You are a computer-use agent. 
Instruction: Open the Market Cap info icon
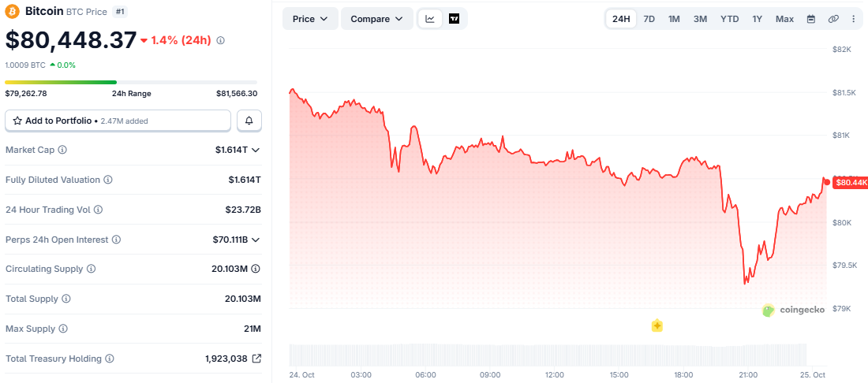(62, 150)
